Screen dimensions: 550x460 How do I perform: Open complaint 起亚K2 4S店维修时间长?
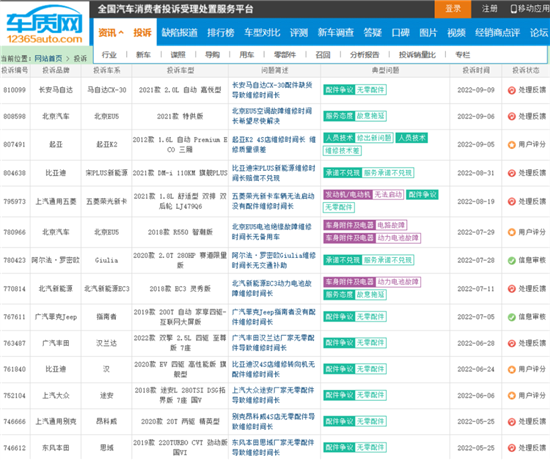pos(274,145)
